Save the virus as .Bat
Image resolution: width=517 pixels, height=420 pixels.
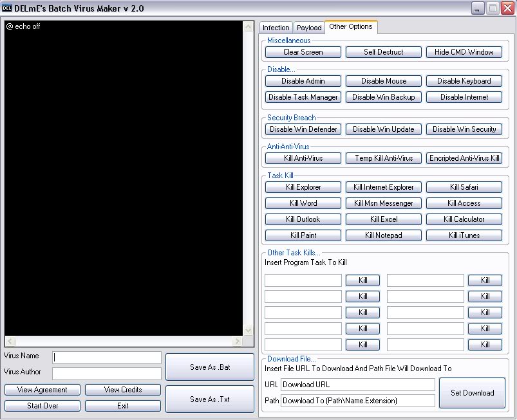click(x=209, y=365)
